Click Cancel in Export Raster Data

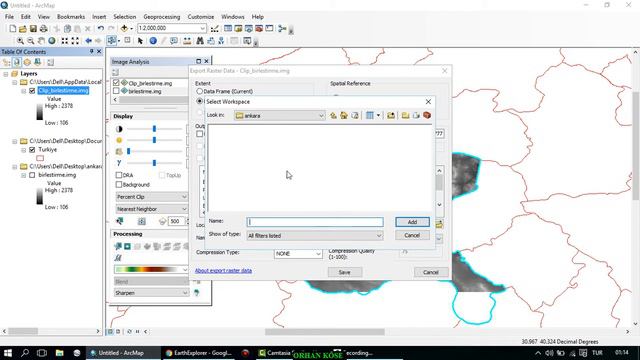431,272
